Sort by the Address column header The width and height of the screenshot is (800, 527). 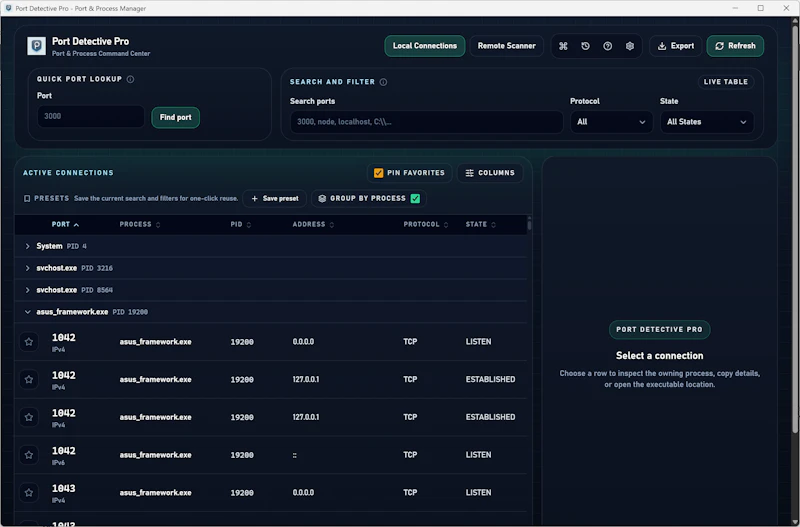click(313, 224)
